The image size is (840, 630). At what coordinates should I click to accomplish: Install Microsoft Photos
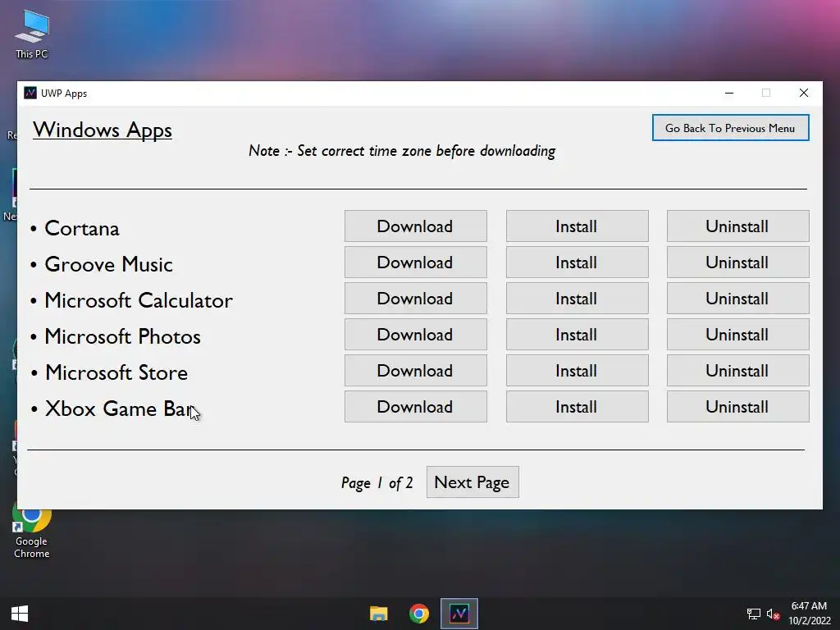[x=577, y=335]
